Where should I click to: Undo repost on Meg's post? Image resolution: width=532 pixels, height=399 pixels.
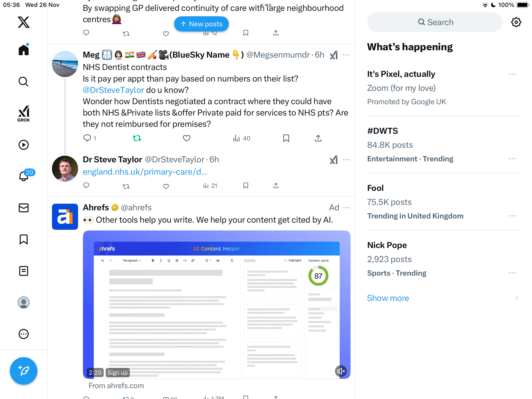(137, 138)
